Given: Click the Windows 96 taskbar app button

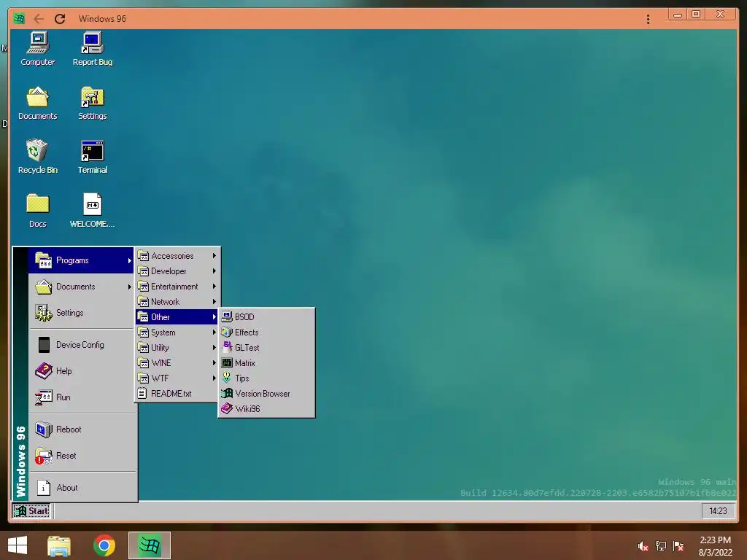Looking at the screenshot, I should click(x=150, y=545).
